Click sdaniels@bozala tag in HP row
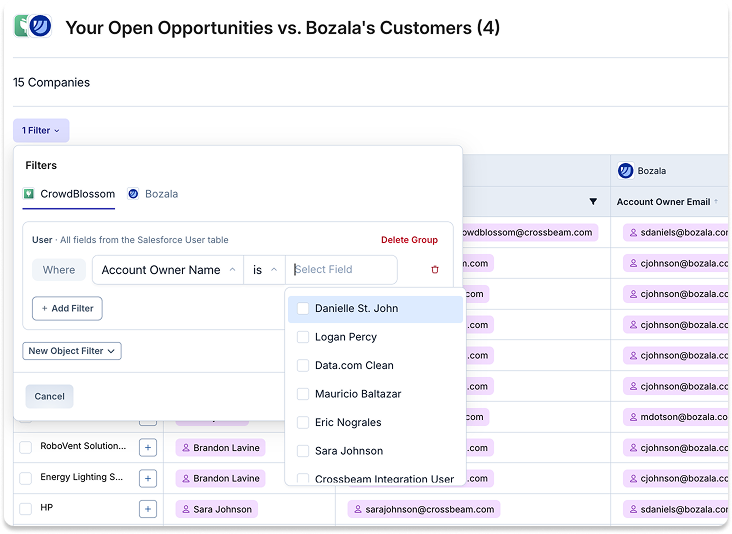 tap(677, 509)
